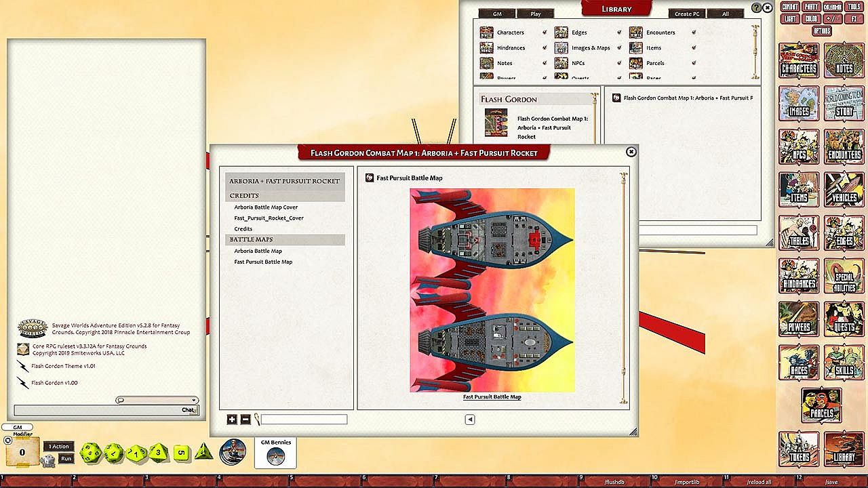The width and height of the screenshot is (868, 488).
Task: Click the Library category list scrollbar
Action: coord(755,52)
